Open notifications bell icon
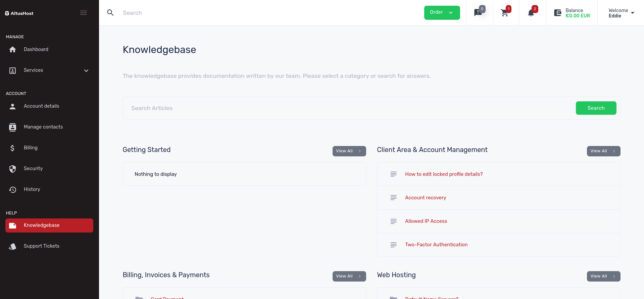Image resolution: width=644 pixels, height=299 pixels. 531,13
